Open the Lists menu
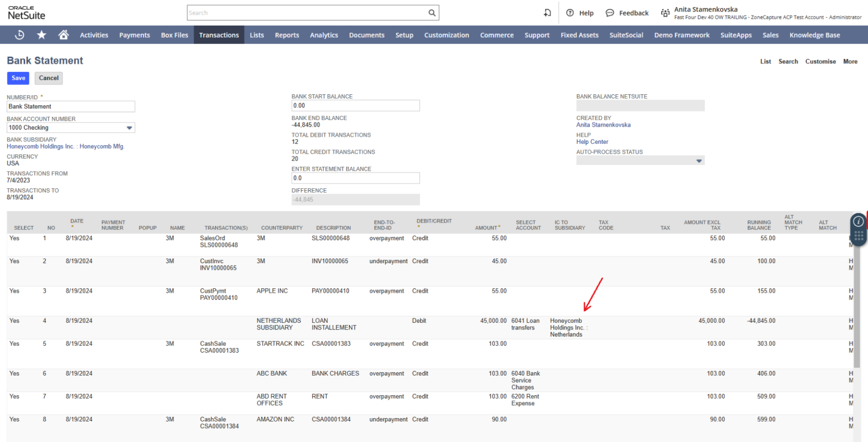The width and height of the screenshot is (868, 442). [x=257, y=35]
